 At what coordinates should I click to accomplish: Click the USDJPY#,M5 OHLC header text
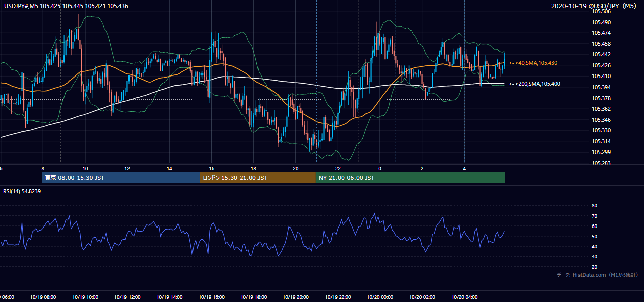(66, 6)
